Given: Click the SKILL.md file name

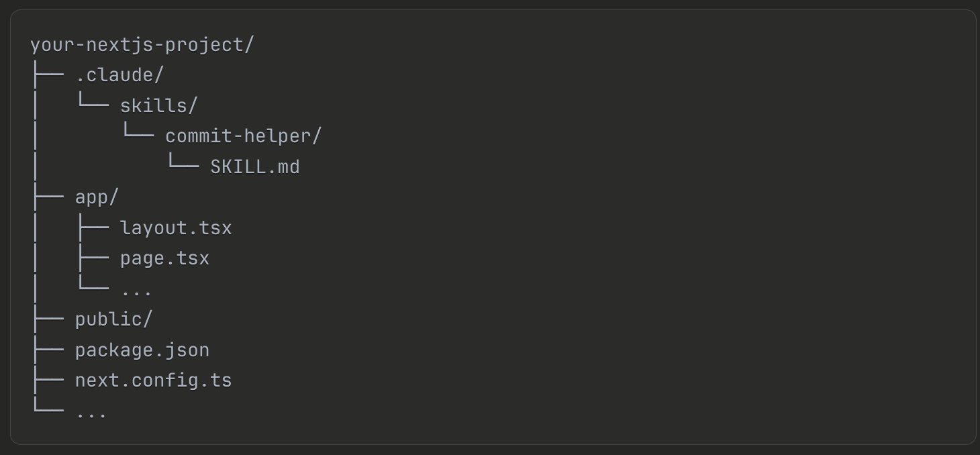Looking at the screenshot, I should coord(255,167).
